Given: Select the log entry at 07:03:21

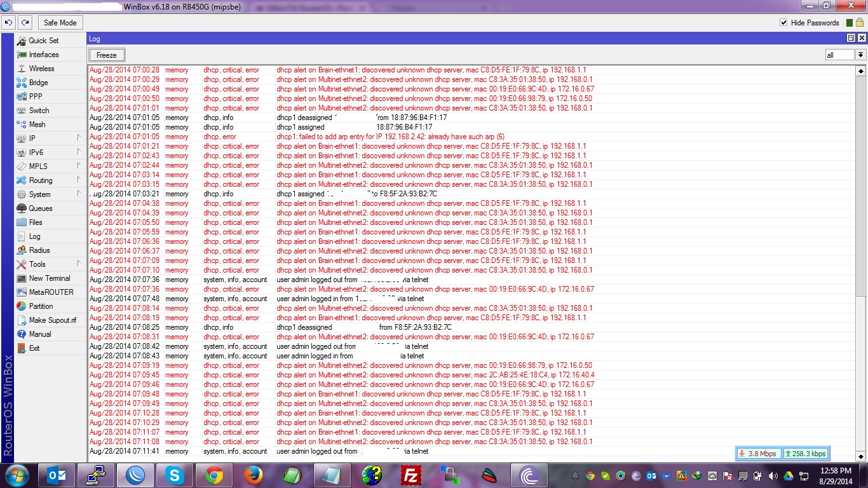Looking at the screenshot, I should pyautogui.click(x=472, y=194).
